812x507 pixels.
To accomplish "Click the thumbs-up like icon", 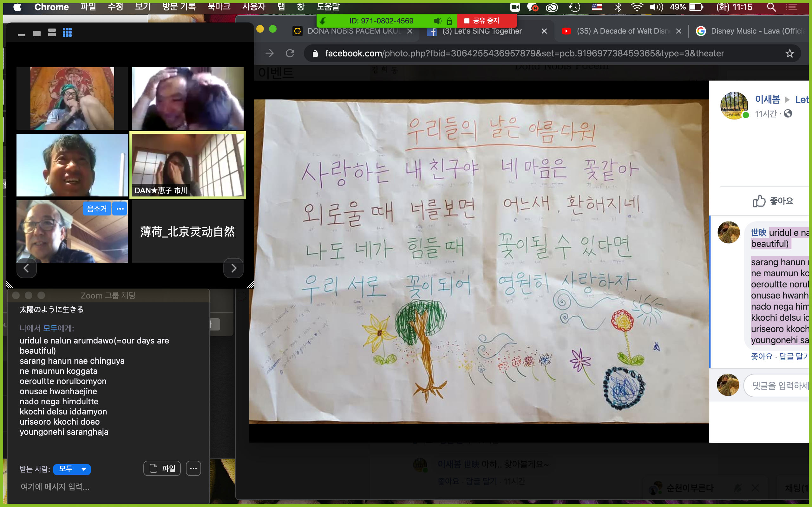I will pos(759,201).
